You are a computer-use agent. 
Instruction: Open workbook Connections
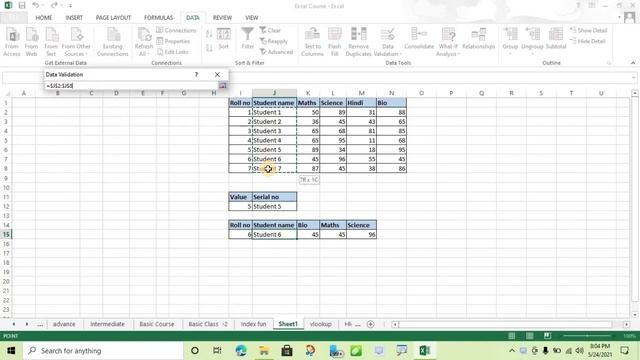click(x=176, y=31)
